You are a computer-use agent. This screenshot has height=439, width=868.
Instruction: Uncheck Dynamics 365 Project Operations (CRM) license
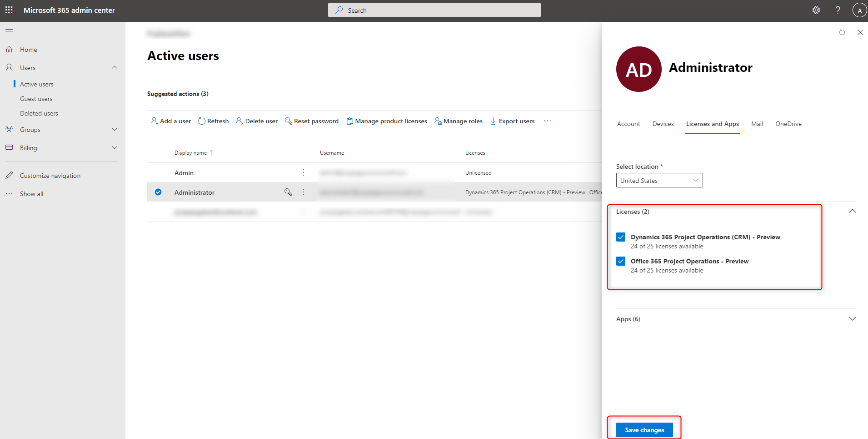point(621,237)
